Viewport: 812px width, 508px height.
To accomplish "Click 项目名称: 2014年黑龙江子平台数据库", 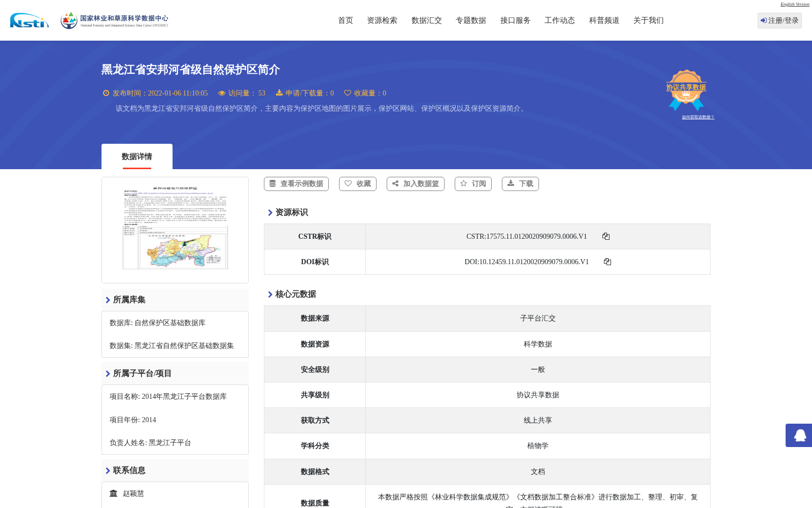I will (168, 397).
